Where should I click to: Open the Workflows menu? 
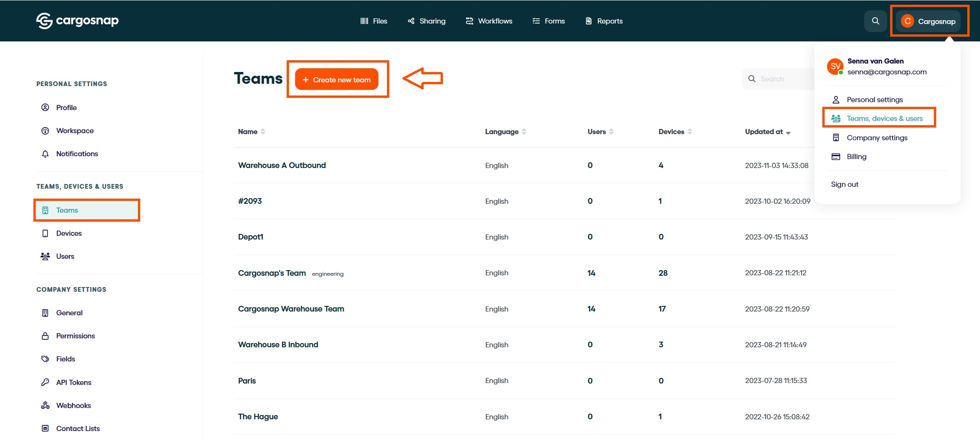(x=489, y=21)
